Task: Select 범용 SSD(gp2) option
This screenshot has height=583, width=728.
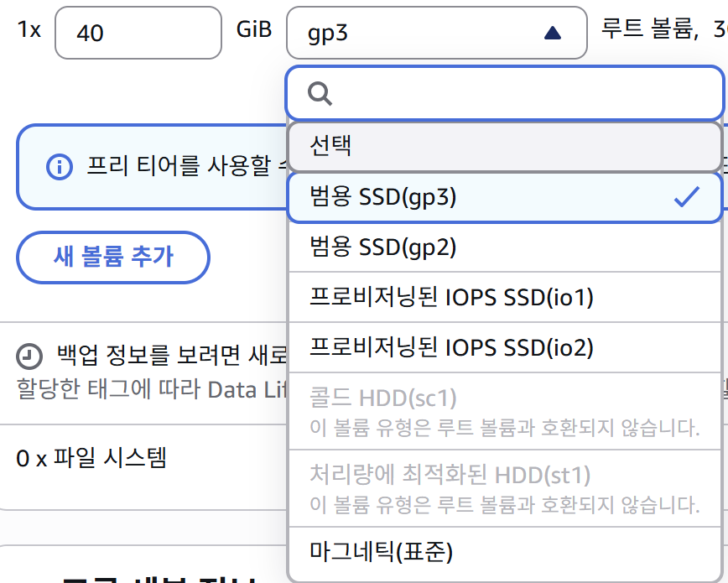Action: 505,247
